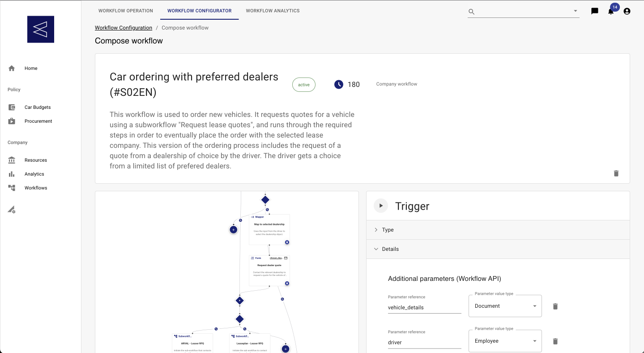
Task: Open the user account profile icon
Action: 627,11
